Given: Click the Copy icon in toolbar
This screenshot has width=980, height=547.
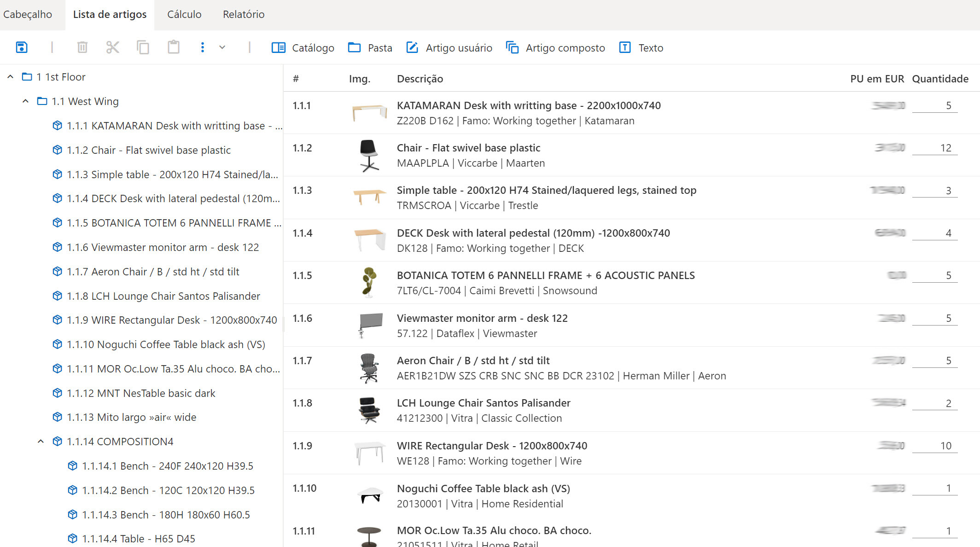Looking at the screenshot, I should tap(143, 47).
